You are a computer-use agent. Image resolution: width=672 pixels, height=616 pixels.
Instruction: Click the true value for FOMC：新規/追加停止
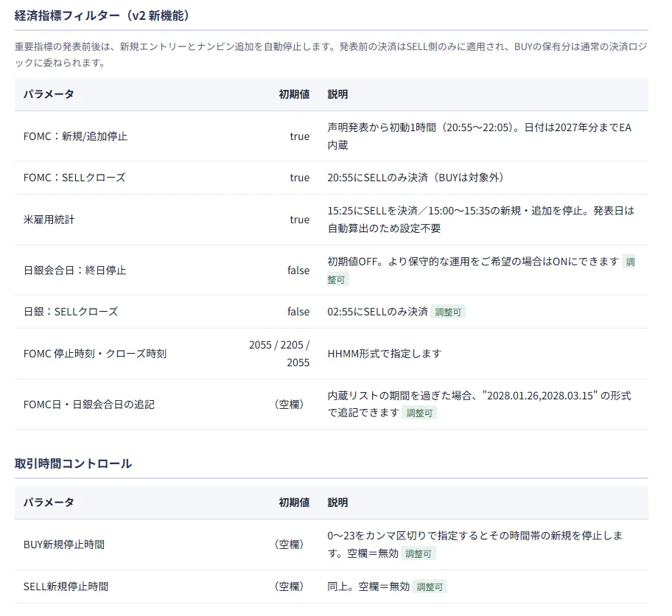300,136
